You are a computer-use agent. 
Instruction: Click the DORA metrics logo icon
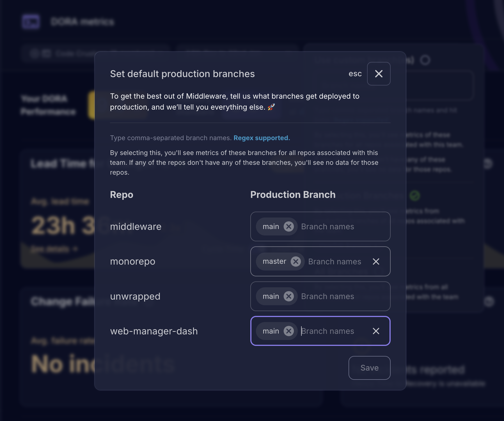[x=31, y=22]
